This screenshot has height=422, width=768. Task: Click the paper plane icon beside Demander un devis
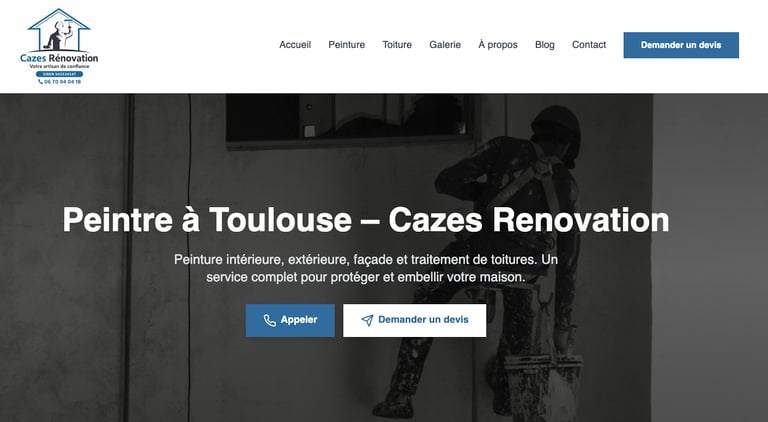[x=367, y=320]
